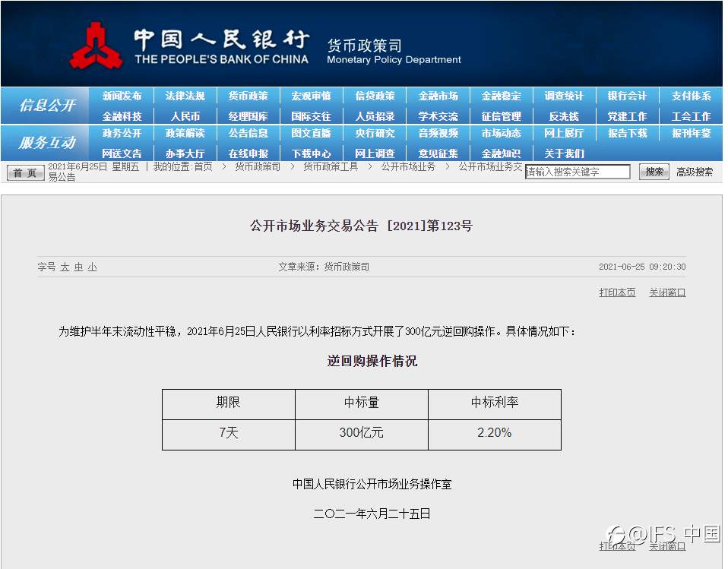The image size is (728, 569).
Task: Open 音频视频 under 服务互动
Action: pyautogui.click(x=438, y=133)
